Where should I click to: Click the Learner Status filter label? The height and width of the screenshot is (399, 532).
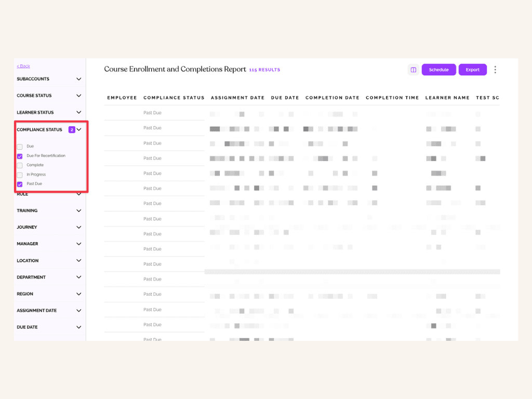pos(35,112)
